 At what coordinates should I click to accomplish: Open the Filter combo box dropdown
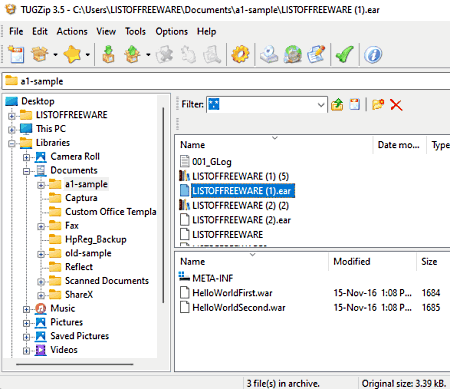click(x=321, y=105)
